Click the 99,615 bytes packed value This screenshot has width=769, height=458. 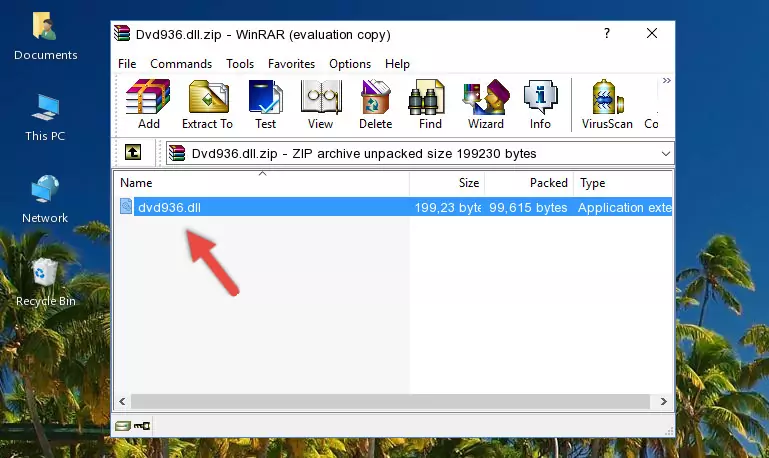pyautogui.click(x=528, y=207)
